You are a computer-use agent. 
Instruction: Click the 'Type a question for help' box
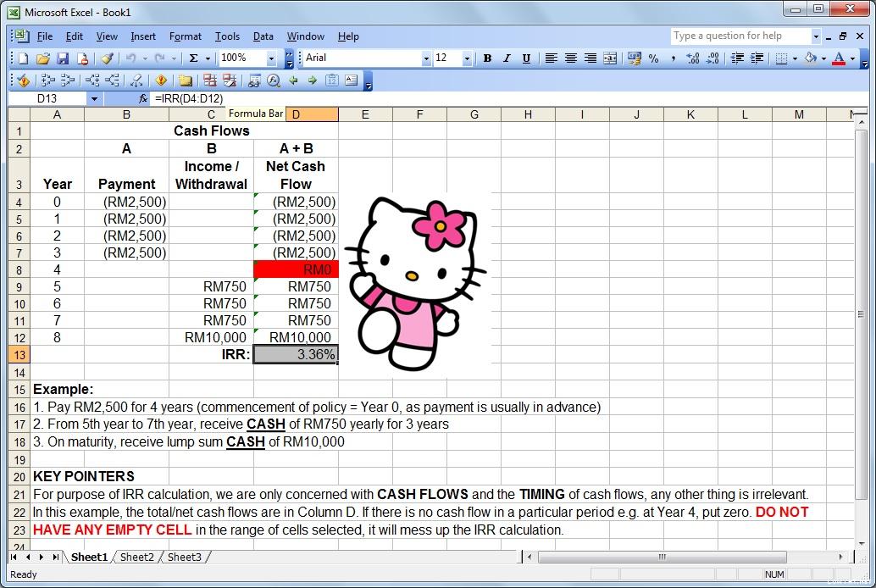(x=740, y=36)
